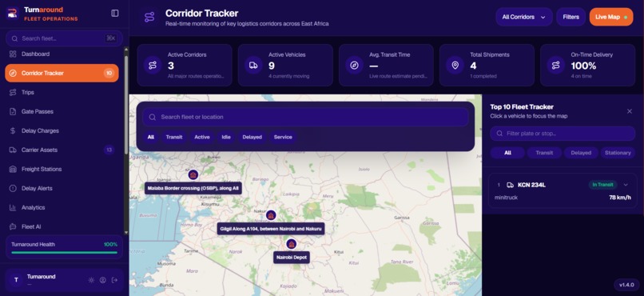Click the Carrier Assets 13 count badge
Screen dimensions: 644x296
(109, 150)
